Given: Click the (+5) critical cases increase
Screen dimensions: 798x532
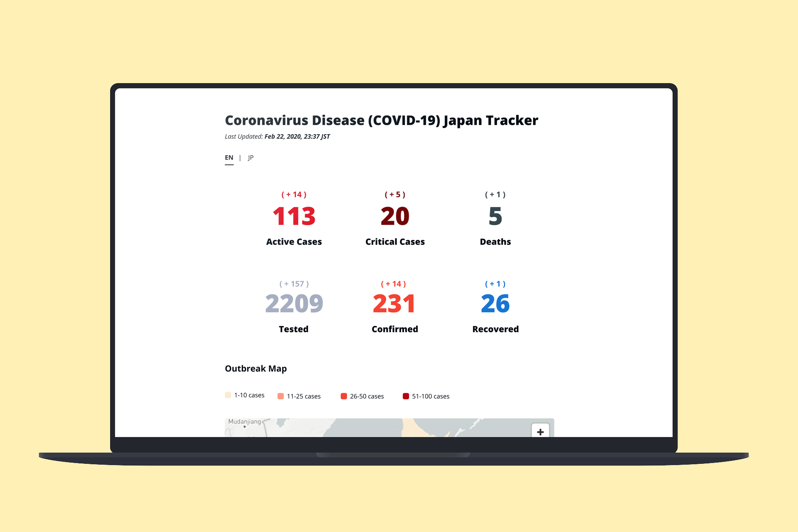Looking at the screenshot, I should point(395,195).
